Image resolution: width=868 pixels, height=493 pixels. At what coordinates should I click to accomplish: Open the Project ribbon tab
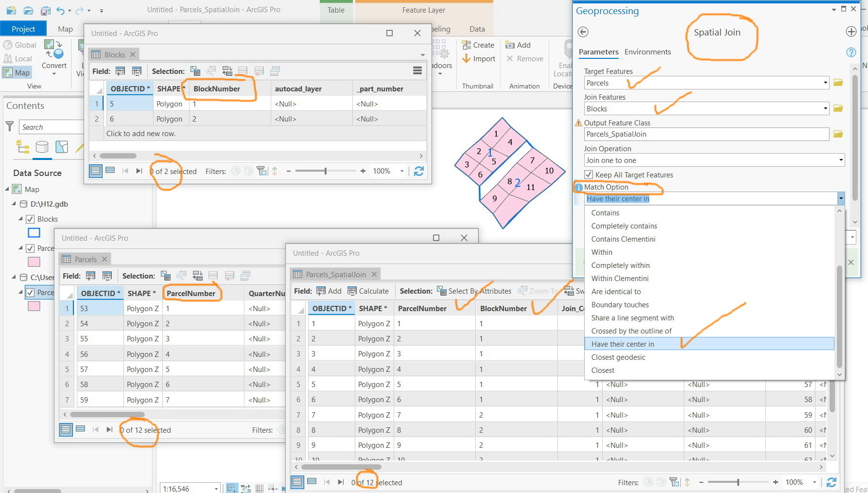point(23,29)
